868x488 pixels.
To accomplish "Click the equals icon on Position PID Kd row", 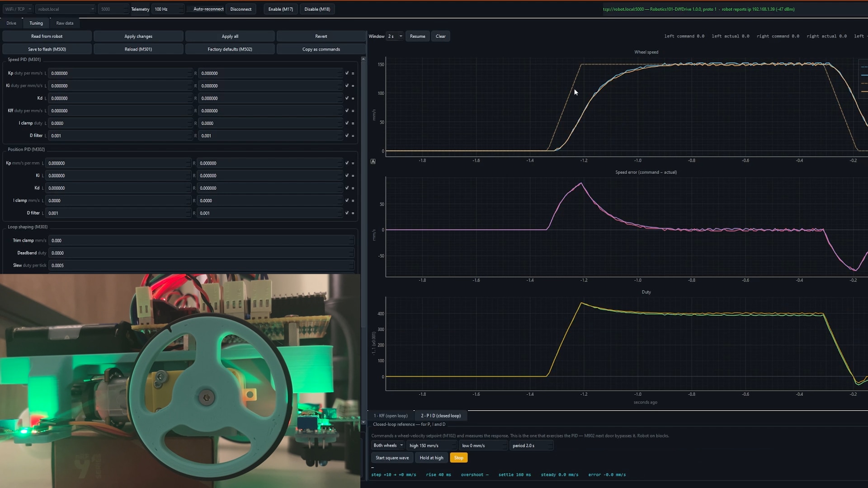I will tap(353, 188).
